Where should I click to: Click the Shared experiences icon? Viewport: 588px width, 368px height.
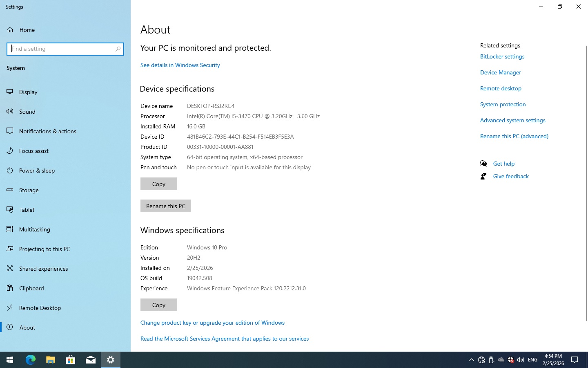(10, 268)
